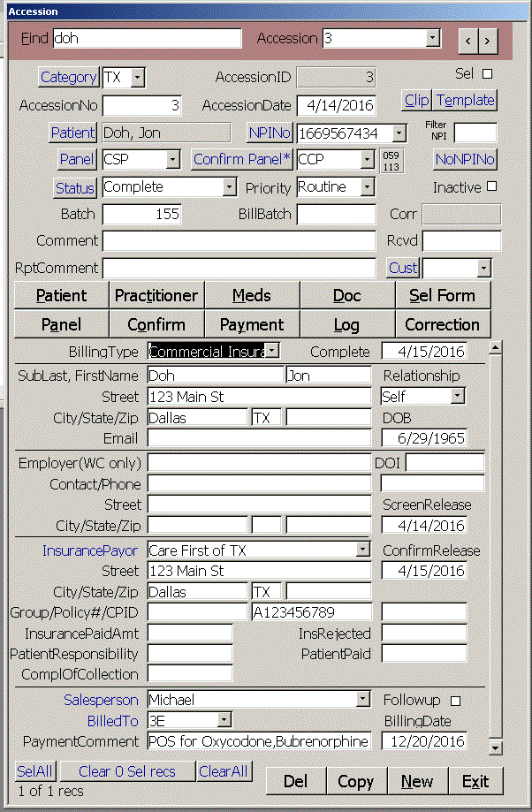Open the Practitioner tab
This screenshot has width=532, height=812.
pos(156,295)
